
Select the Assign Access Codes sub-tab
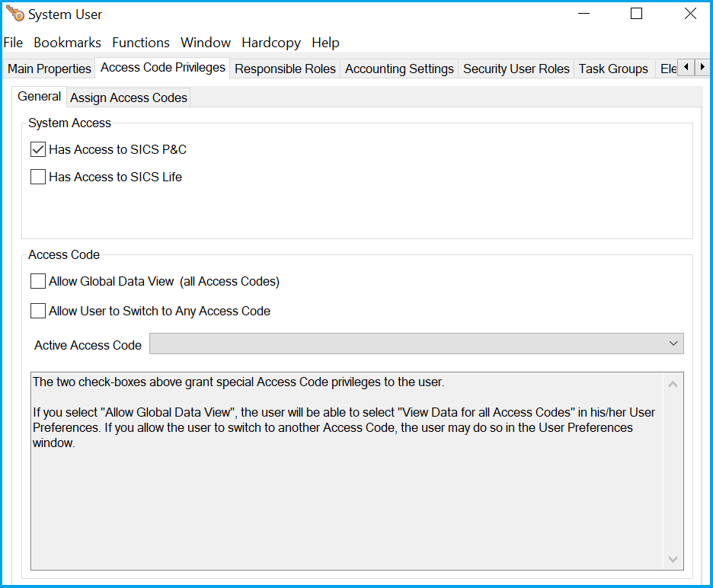pyautogui.click(x=129, y=97)
